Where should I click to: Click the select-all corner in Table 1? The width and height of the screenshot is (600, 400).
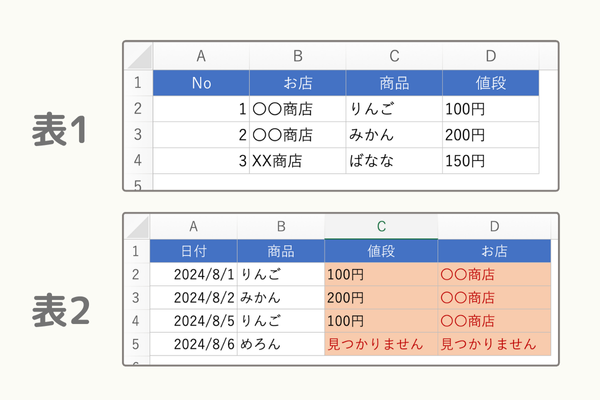(138, 56)
